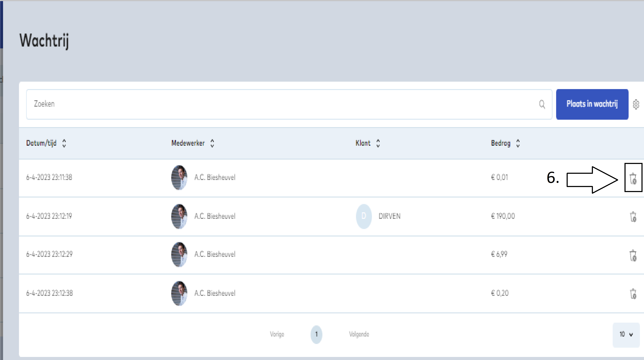Viewport: 644px width, 360px height.
Task: Remove the €6,99 queue entry
Action: (x=633, y=255)
